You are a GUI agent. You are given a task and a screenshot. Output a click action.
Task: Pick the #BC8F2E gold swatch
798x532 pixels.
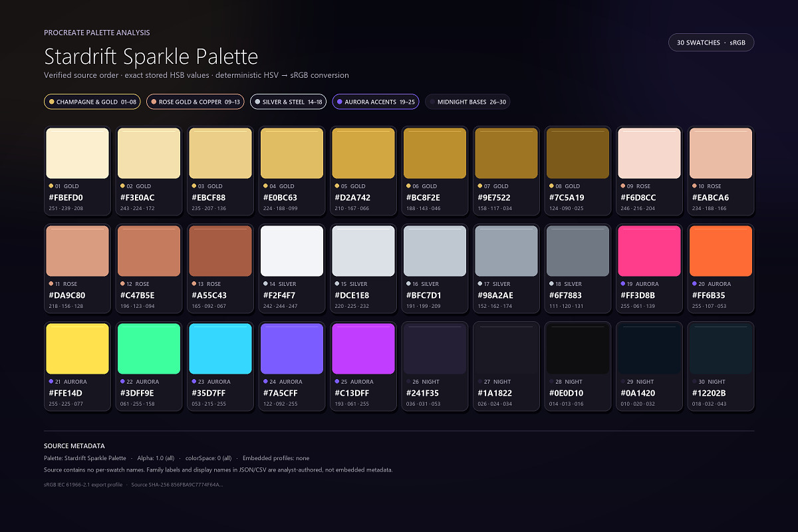tap(435, 153)
